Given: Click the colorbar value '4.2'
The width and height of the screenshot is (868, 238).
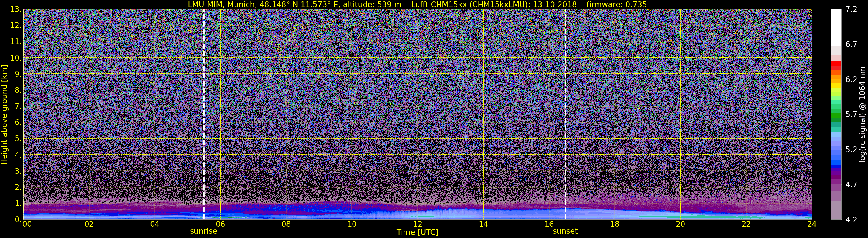Looking at the screenshot, I should pos(851,220).
